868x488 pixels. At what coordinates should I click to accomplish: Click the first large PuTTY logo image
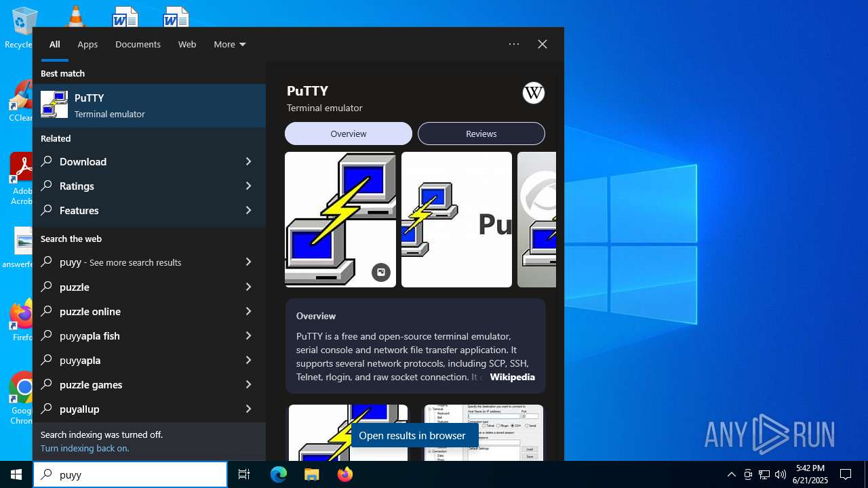340,220
